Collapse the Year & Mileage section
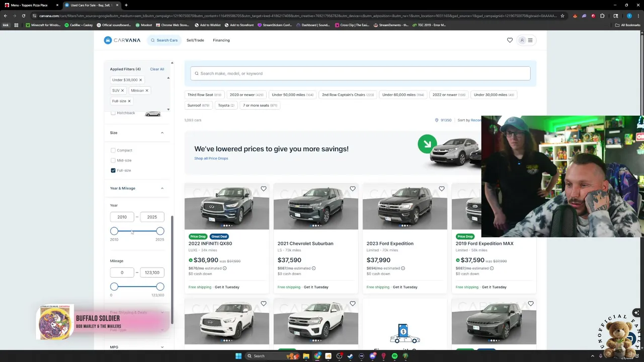 tap(162, 188)
